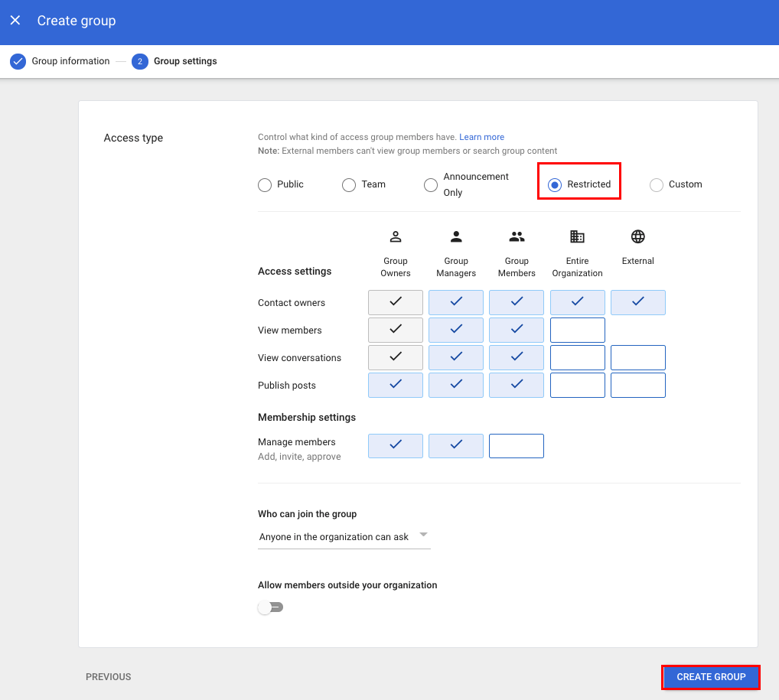
Task: Select the Restricted access type radio
Action: (555, 185)
